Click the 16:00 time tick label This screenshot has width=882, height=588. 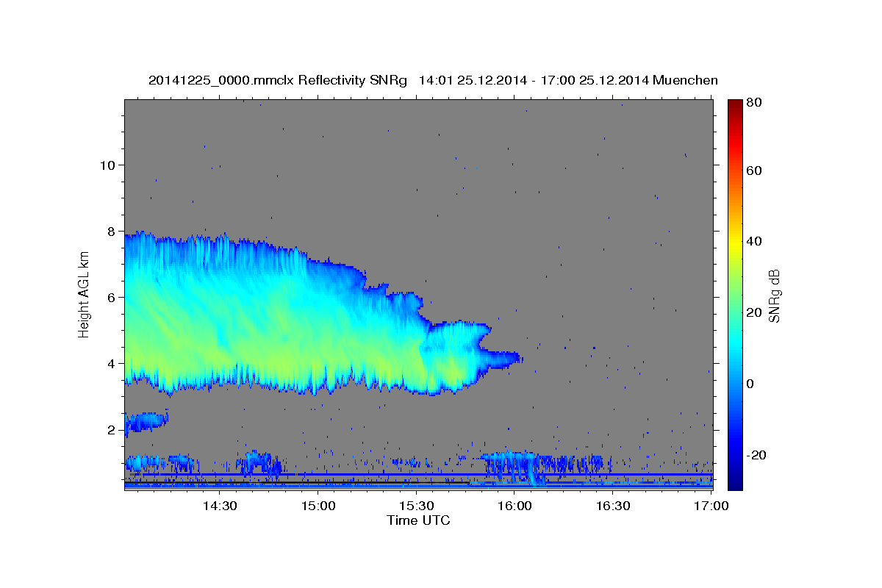tap(515, 506)
